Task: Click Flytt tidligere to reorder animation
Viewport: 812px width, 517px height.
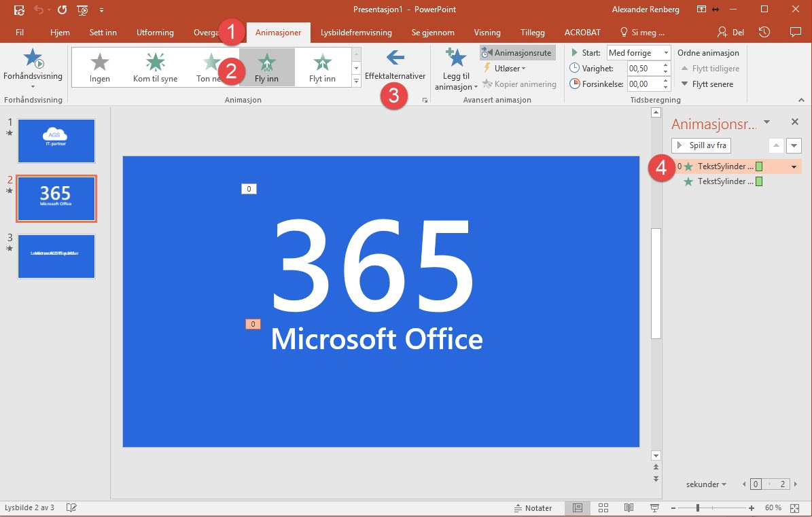Action: 709,69
